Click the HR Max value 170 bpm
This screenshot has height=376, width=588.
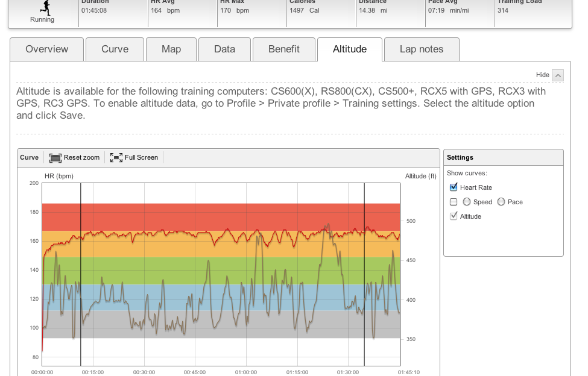tap(235, 10)
